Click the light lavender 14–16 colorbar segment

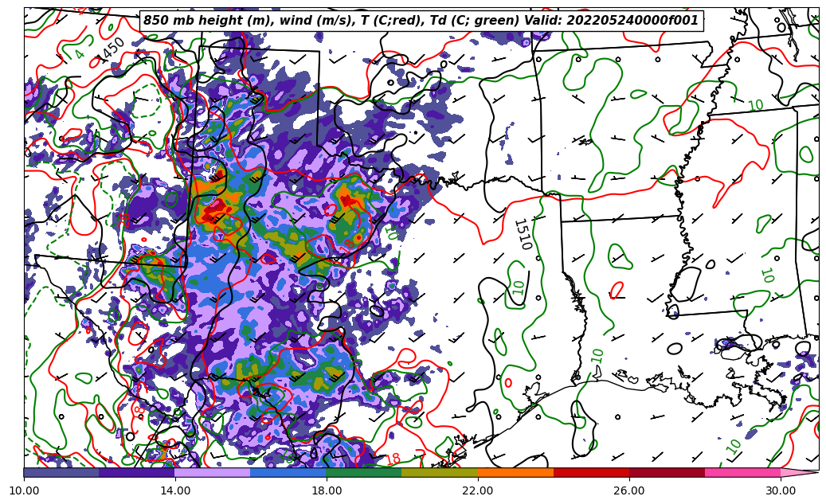(213, 472)
